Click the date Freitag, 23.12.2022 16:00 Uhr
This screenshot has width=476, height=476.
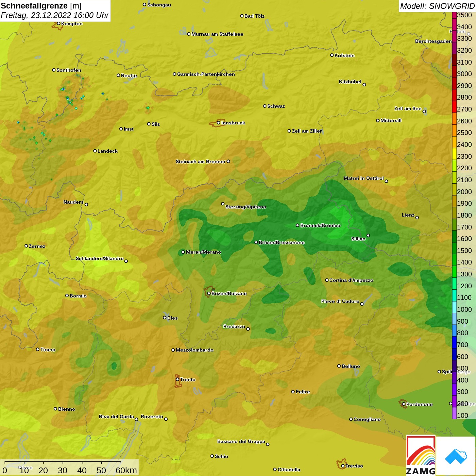pyautogui.click(x=55, y=15)
